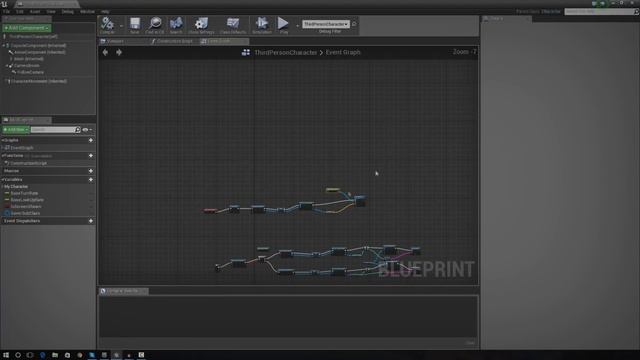Click the Cortana search circle on taskbar
The width and height of the screenshot is (640, 360).
point(18,355)
